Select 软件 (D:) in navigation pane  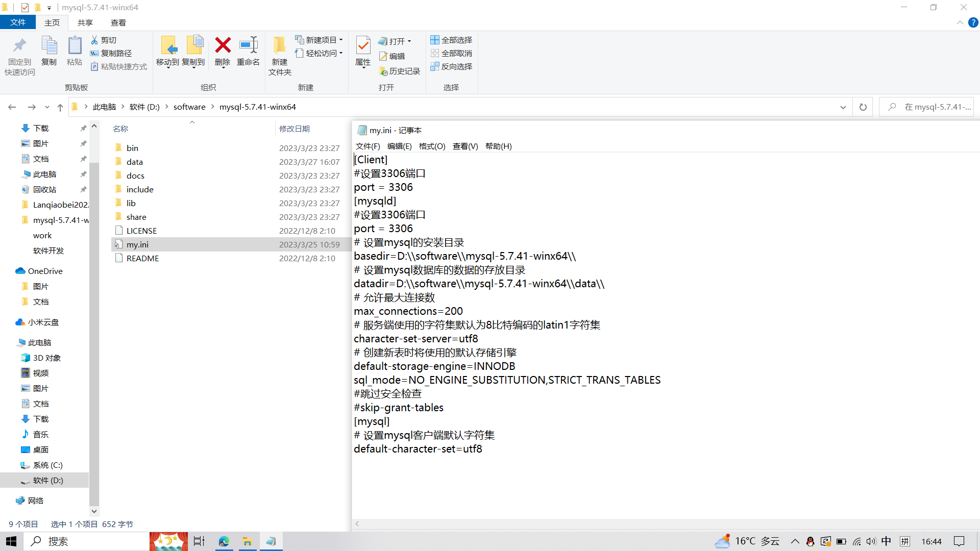(x=48, y=481)
